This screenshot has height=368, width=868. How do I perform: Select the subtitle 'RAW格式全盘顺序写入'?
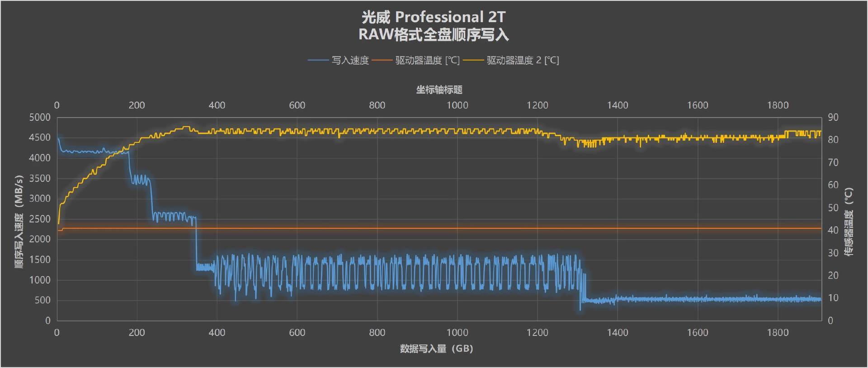[x=433, y=35]
